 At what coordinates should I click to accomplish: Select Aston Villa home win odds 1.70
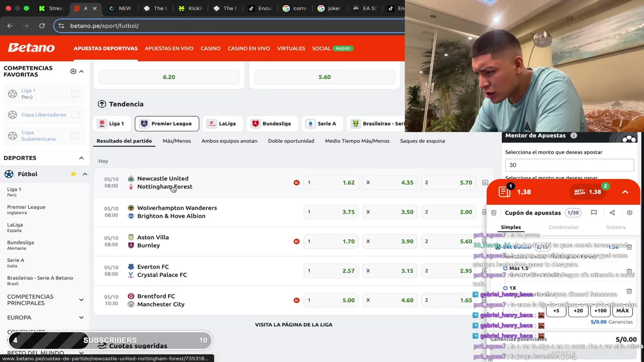(x=332, y=241)
